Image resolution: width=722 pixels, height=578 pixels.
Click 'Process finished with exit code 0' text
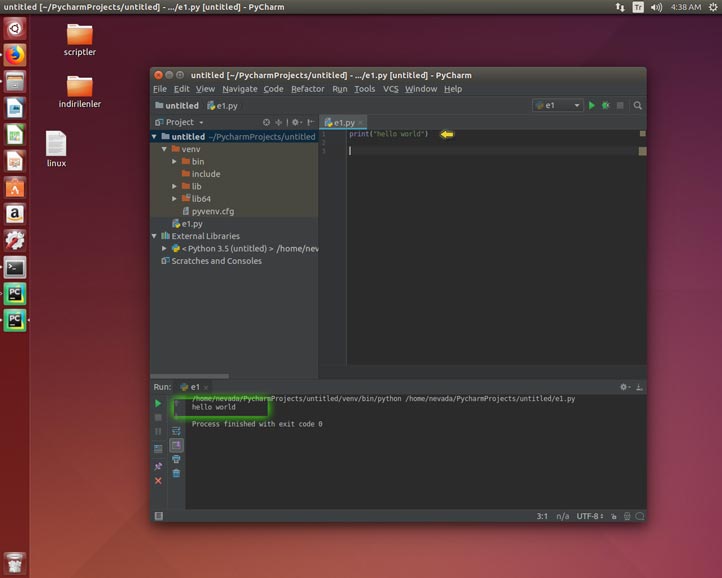[257, 424]
